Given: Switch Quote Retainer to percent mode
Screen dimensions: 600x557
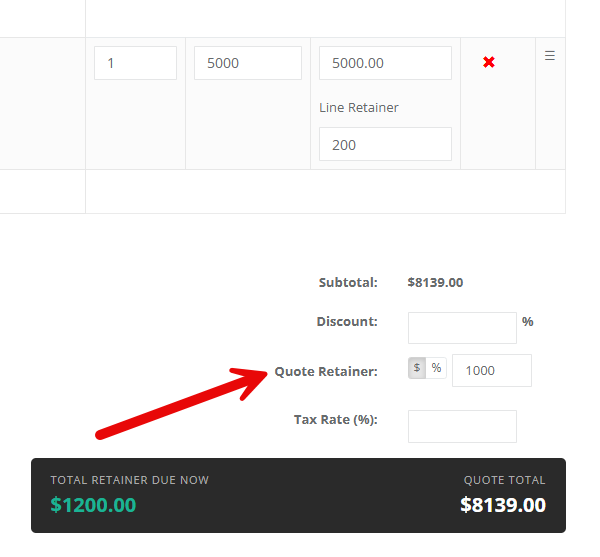Looking at the screenshot, I should pos(436,368).
